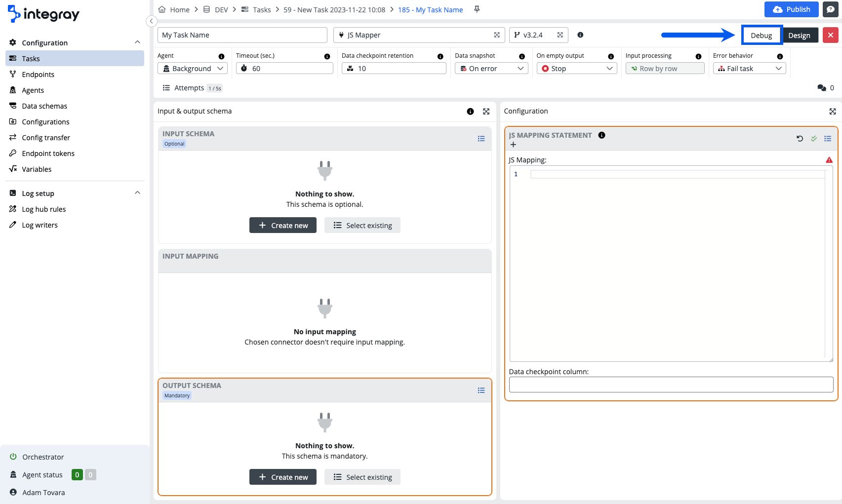
Task: Pin the current task breadcrumb
Action: pos(477,9)
